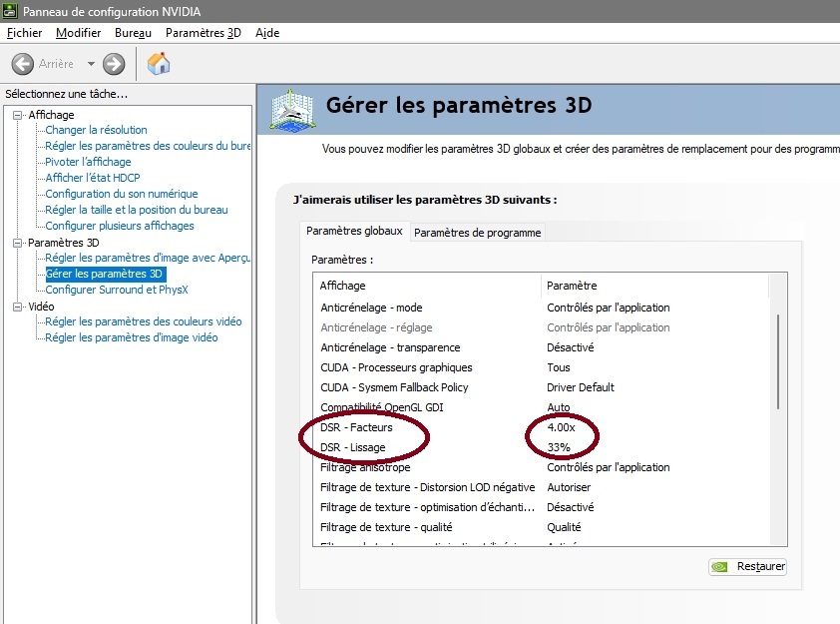The image size is (840, 624).
Task: Click the Autoriser value
Action: pyautogui.click(x=569, y=487)
